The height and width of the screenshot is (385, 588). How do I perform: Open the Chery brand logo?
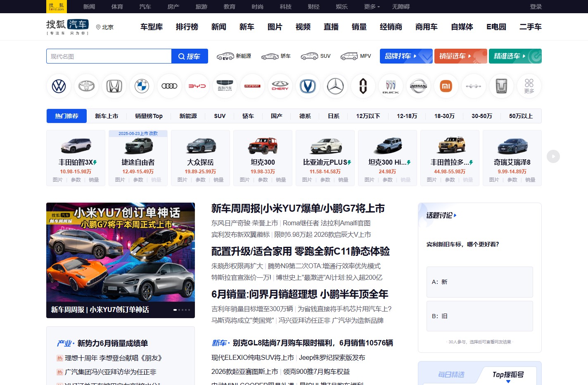(x=280, y=86)
